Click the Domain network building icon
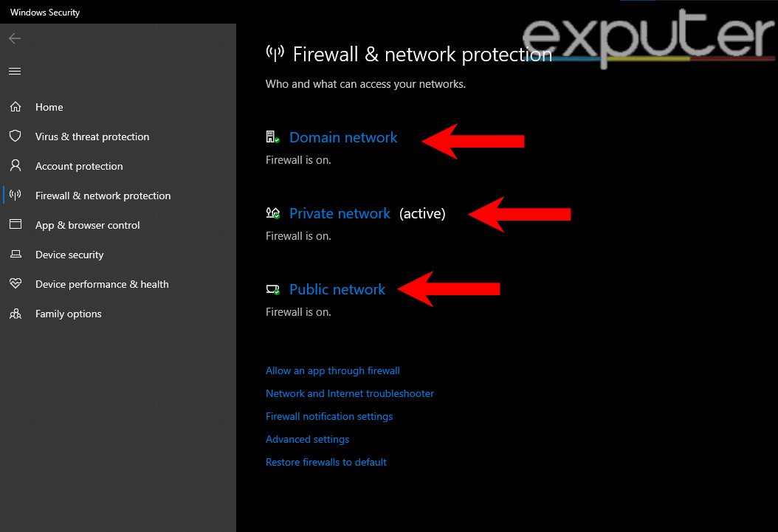The image size is (778, 532). coord(272,137)
